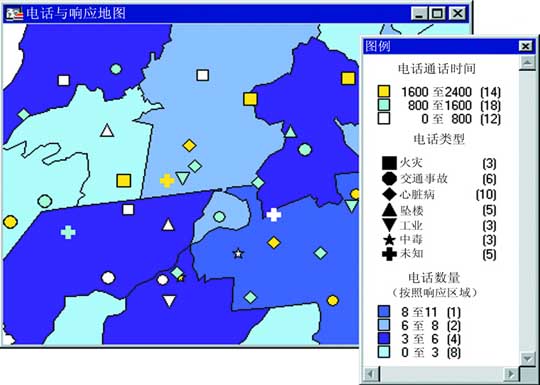This screenshot has height=385, width=540.
Task: Click legend vertical scrollbar up arrow
Action: click(x=527, y=63)
